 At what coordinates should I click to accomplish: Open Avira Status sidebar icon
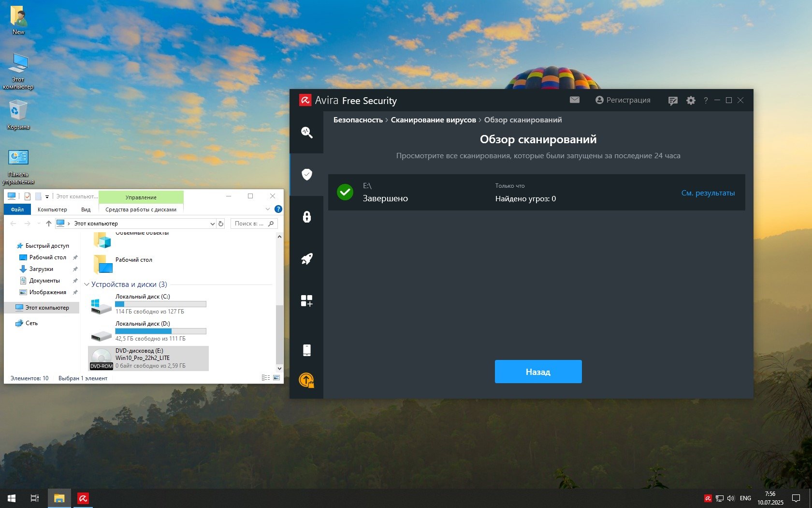306,132
